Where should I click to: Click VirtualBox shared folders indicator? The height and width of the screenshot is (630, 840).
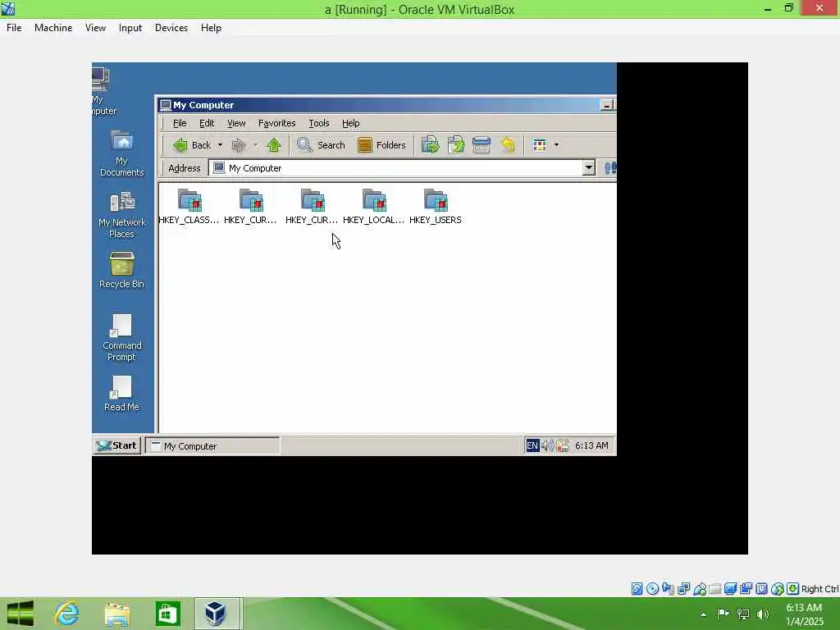pos(714,589)
